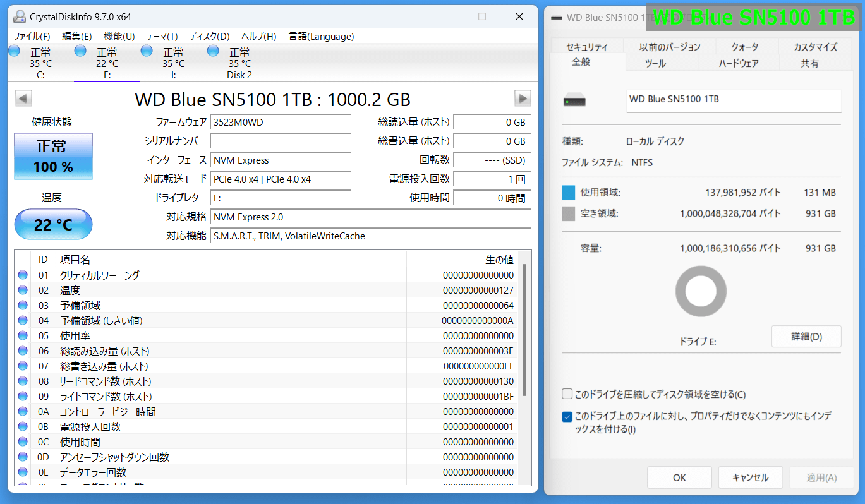Open the ファイル(F) menu
The image size is (865, 504).
pos(32,37)
